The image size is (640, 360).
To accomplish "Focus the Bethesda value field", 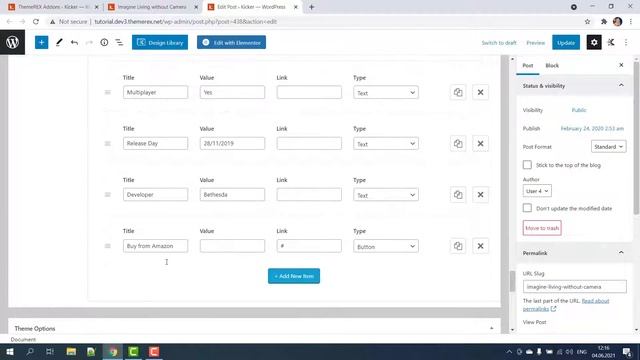I will tap(232, 195).
